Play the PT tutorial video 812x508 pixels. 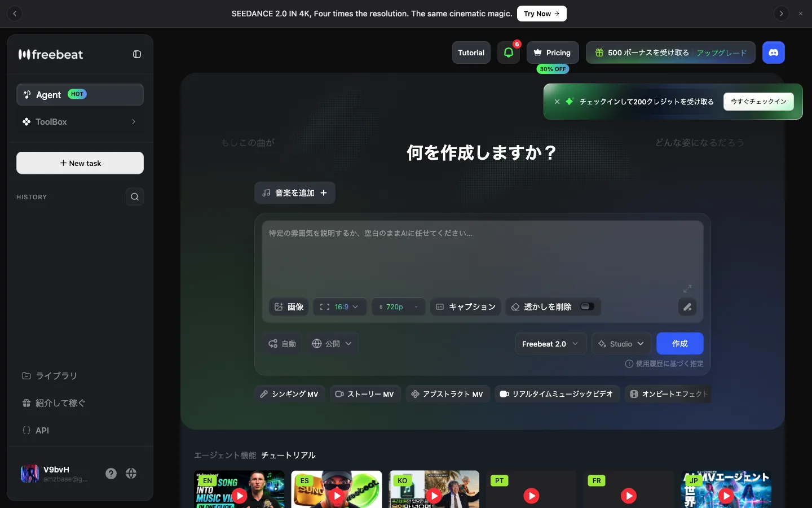(x=531, y=496)
